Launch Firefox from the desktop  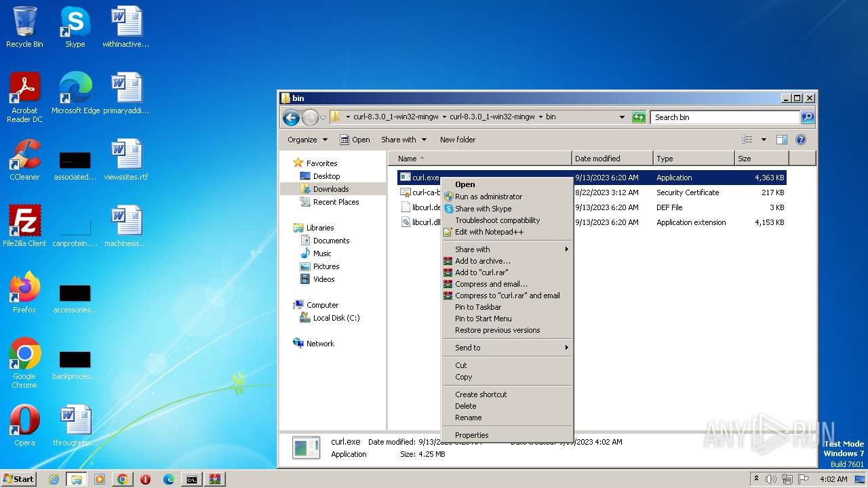click(24, 293)
